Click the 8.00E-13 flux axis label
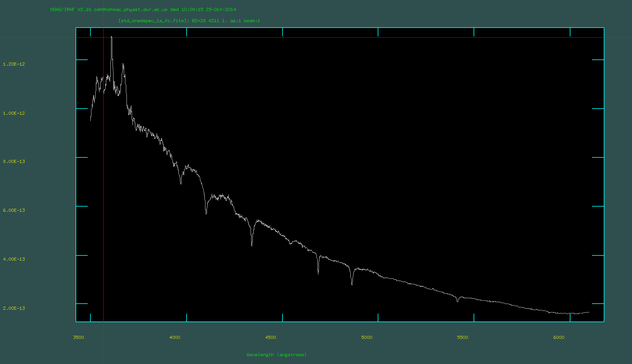The height and width of the screenshot is (364, 632). coord(14,161)
